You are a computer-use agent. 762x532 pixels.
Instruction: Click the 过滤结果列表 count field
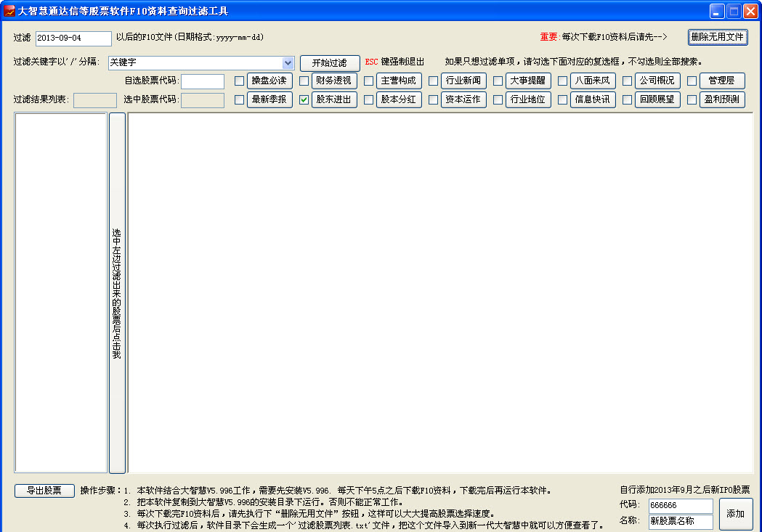point(94,100)
